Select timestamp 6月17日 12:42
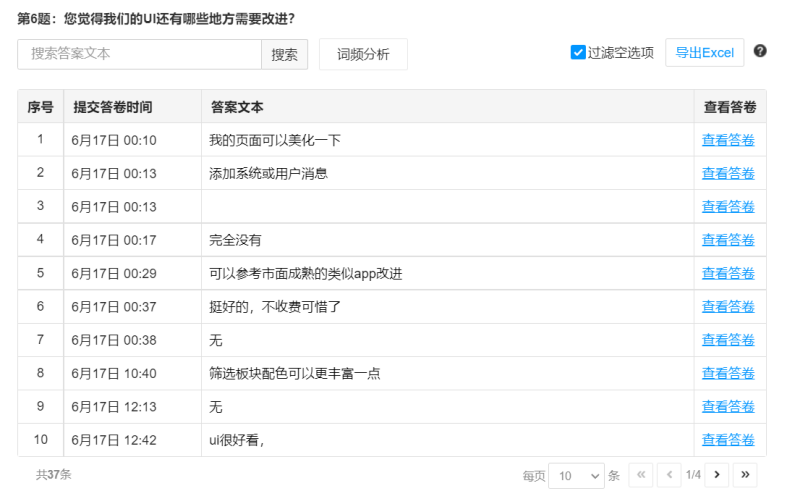This screenshot has height=491, width=788. click(114, 440)
